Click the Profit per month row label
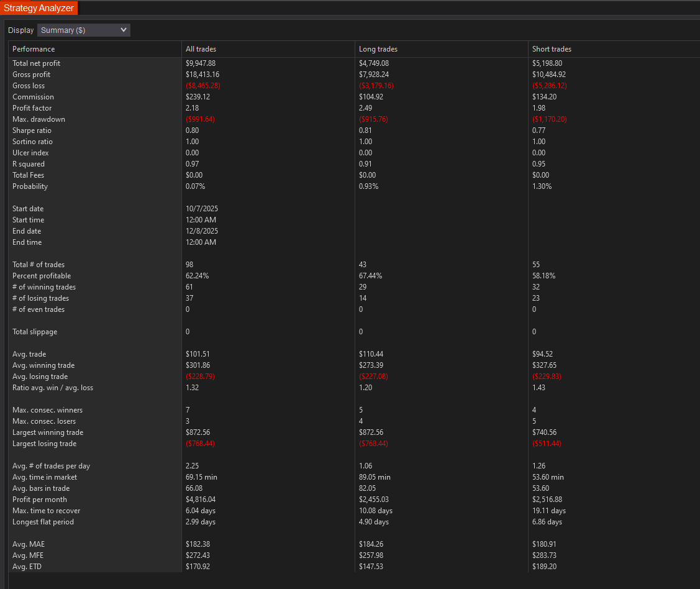700x589 pixels. point(40,500)
